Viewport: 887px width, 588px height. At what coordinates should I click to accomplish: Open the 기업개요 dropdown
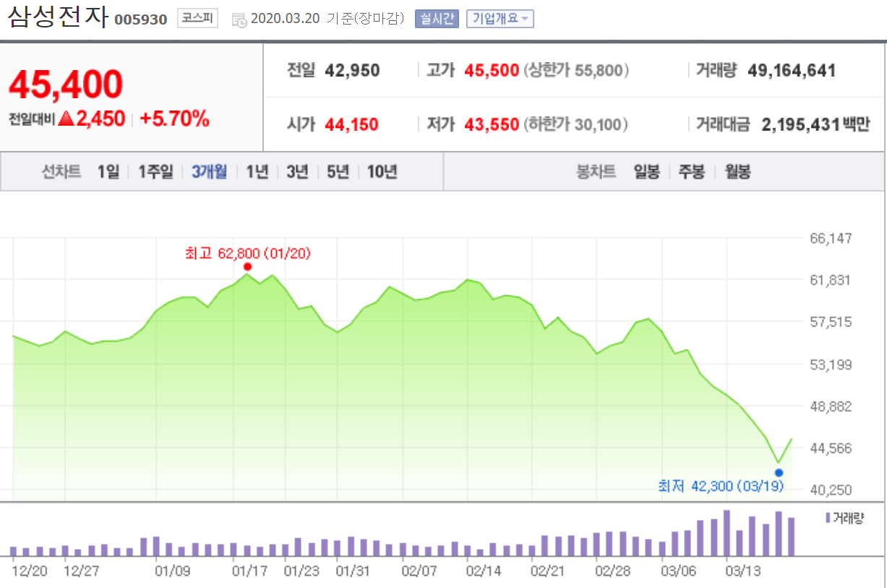pyautogui.click(x=500, y=19)
